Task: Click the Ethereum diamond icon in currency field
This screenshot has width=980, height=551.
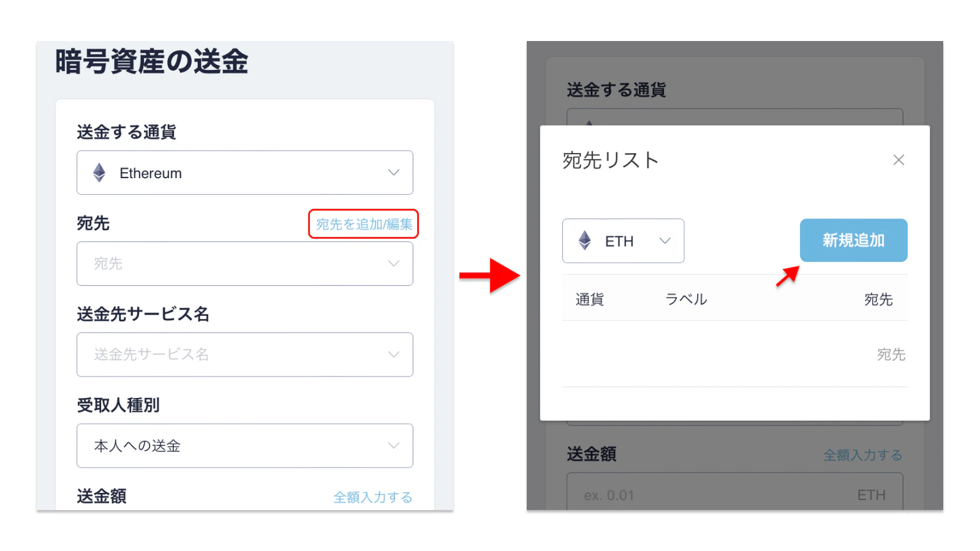Action: (x=99, y=173)
